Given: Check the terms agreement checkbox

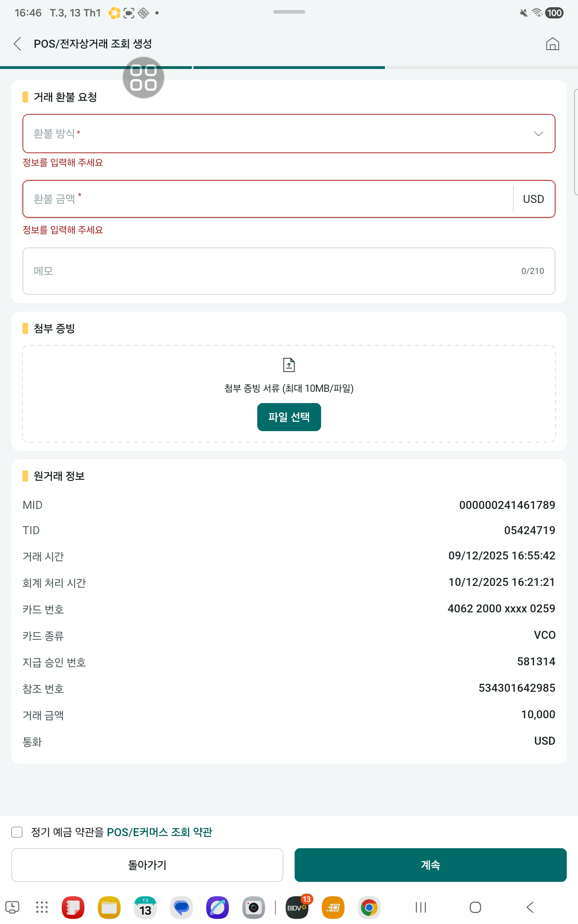Looking at the screenshot, I should (17, 832).
